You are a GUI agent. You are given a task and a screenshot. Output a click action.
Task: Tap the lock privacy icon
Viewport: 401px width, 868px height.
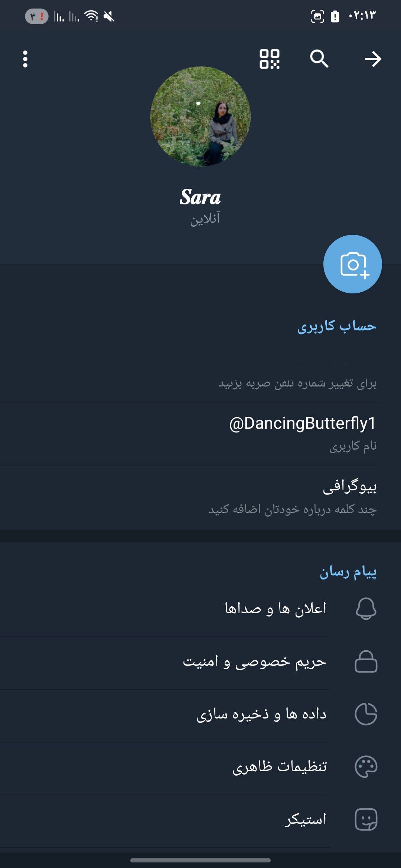(x=366, y=661)
